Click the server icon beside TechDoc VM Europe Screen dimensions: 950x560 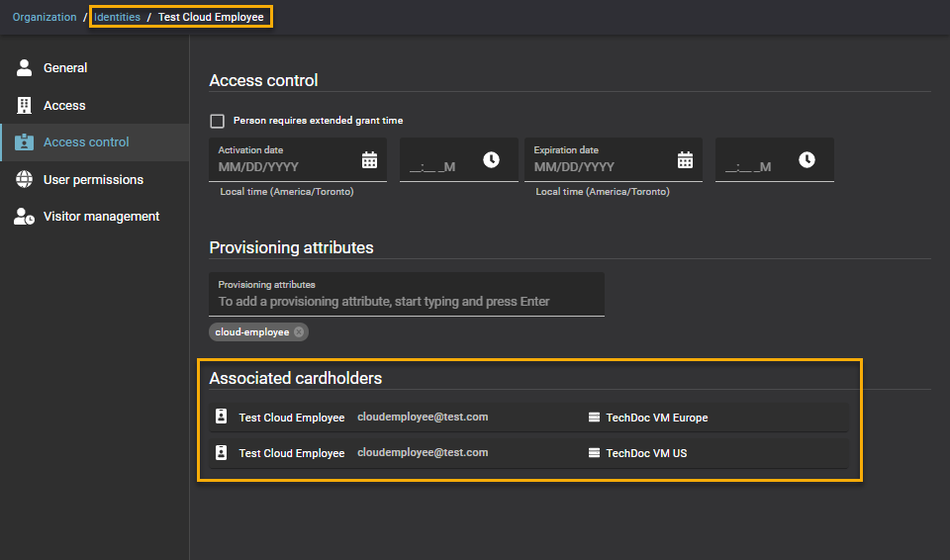click(x=594, y=418)
